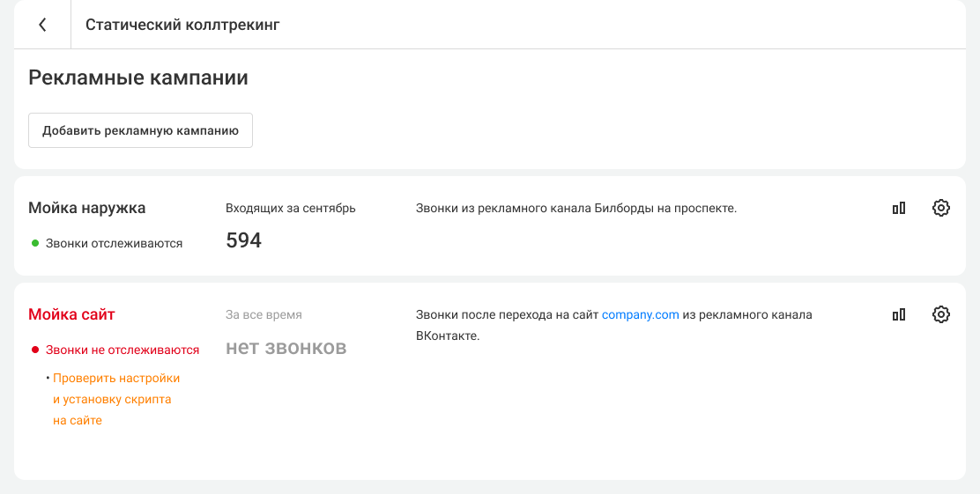Click the За все время label
The image size is (980, 494).
pos(264,314)
